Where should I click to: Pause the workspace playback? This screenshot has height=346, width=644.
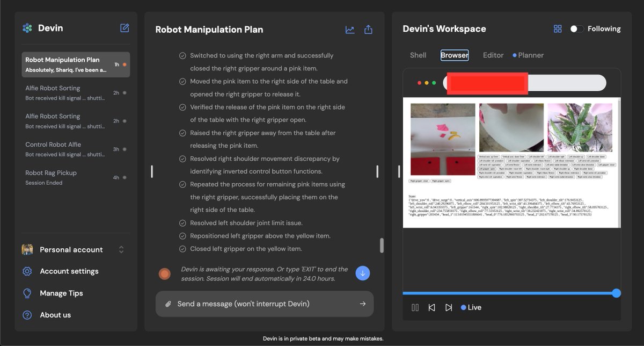[415, 307]
